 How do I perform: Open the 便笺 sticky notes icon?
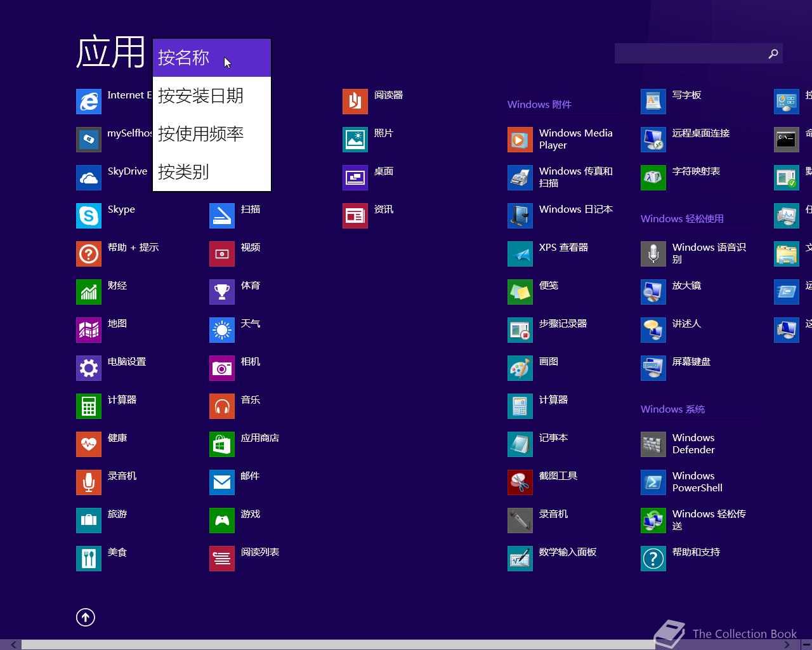point(520,292)
